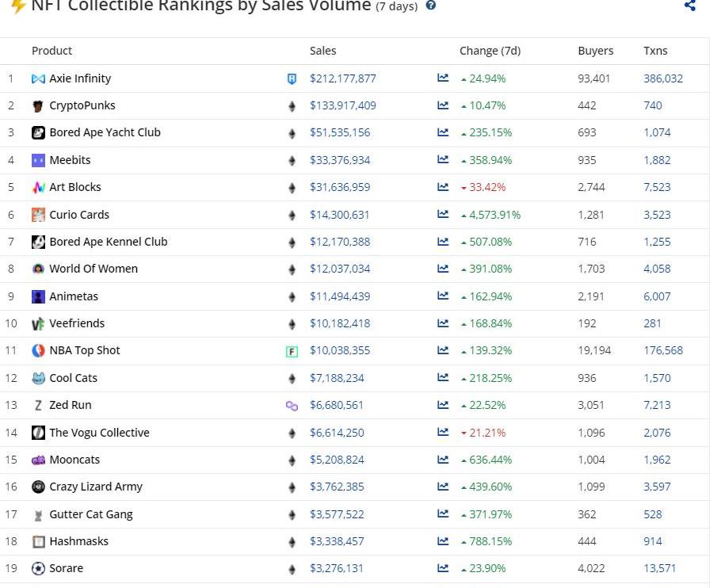This screenshot has width=721, height=588.
Task: Sort table by Txns column header
Action: pyautogui.click(x=655, y=51)
